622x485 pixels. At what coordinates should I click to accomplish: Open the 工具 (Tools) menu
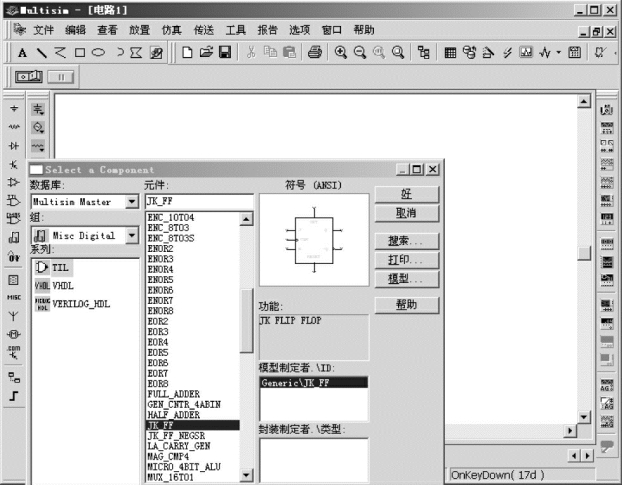pyautogui.click(x=235, y=30)
